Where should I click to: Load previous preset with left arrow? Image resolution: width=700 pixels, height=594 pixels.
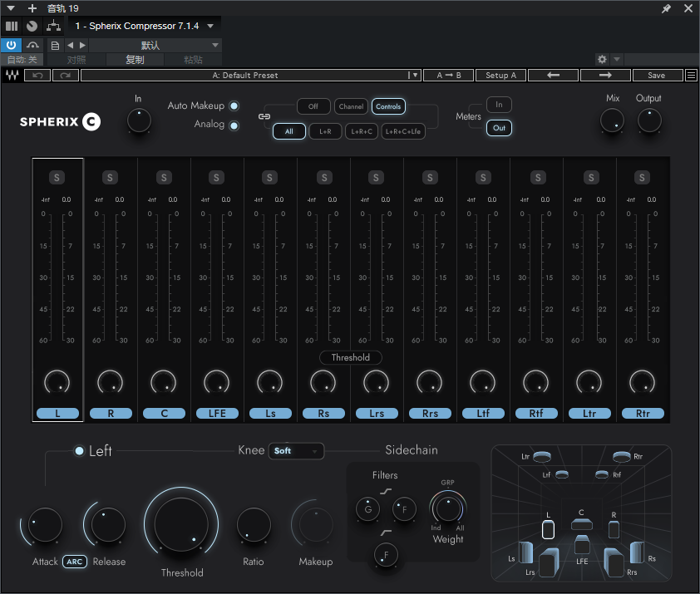[553, 75]
